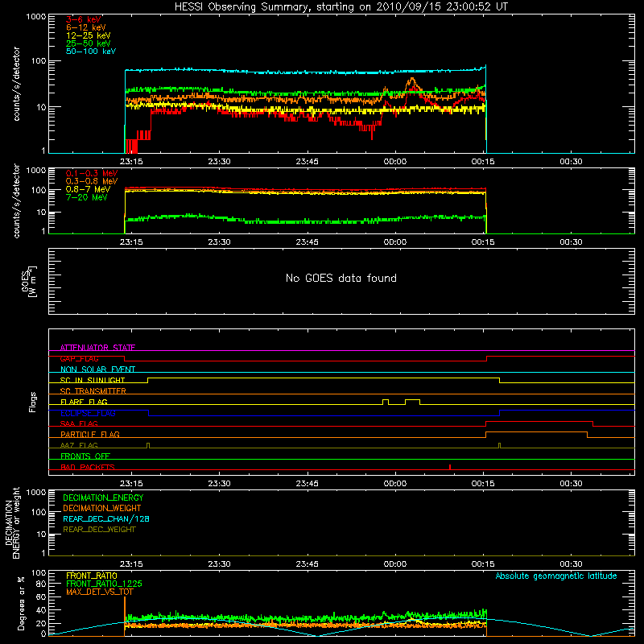This screenshot has height=644, width=644.
Task: Select the 12-25 keV legend label
Action: coord(89,35)
